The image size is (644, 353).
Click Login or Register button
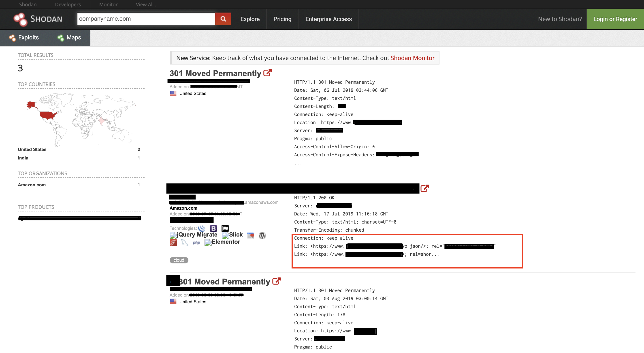pos(615,19)
